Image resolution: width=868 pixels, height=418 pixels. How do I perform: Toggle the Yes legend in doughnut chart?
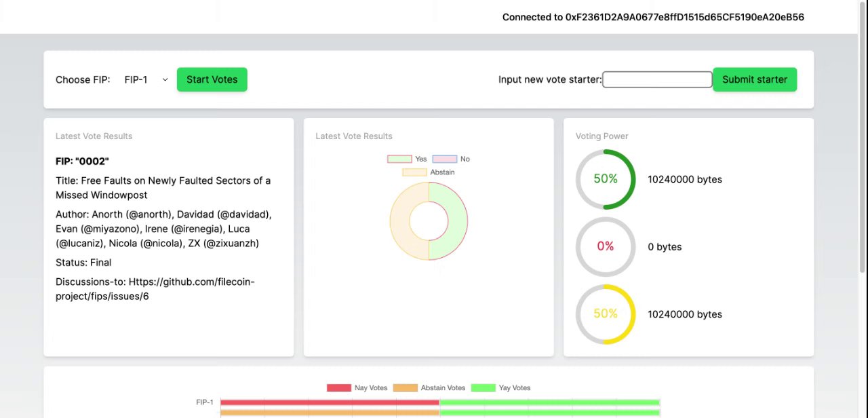(399, 159)
